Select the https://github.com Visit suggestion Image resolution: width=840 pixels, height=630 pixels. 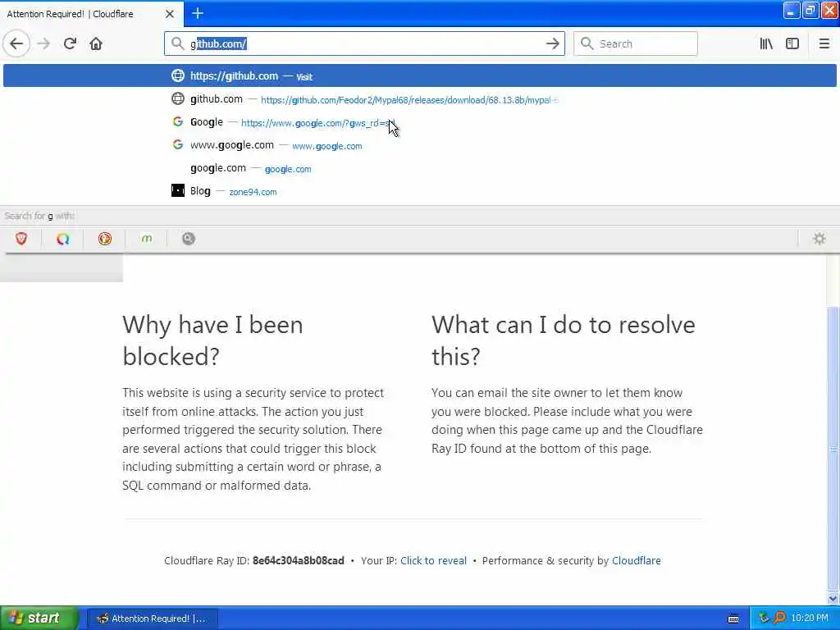click(x=419, y=75)
